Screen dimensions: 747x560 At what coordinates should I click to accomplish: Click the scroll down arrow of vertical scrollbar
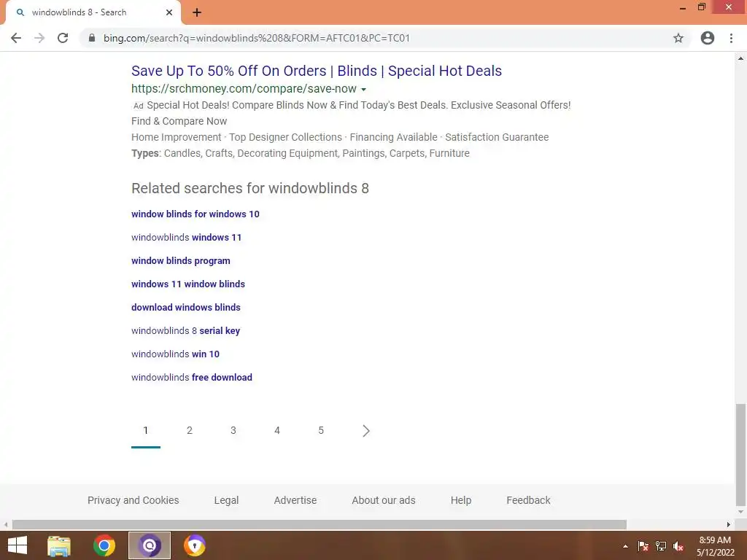click(740, 513)
